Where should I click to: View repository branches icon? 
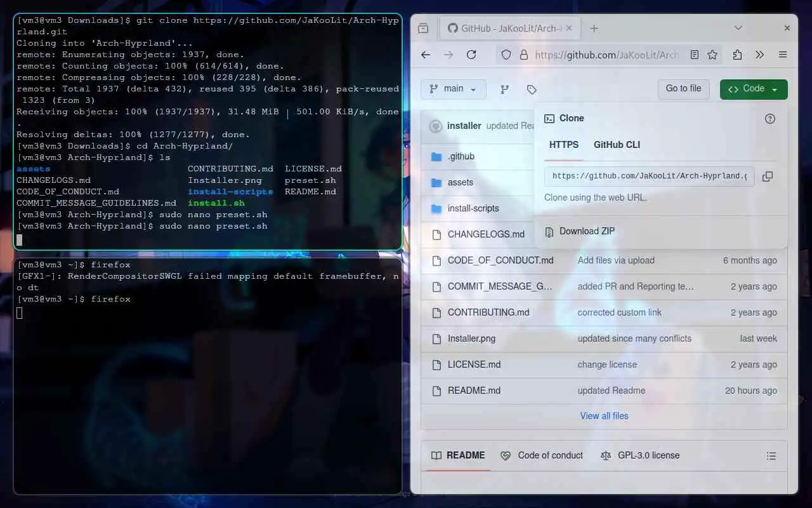(x=505, y=90)
